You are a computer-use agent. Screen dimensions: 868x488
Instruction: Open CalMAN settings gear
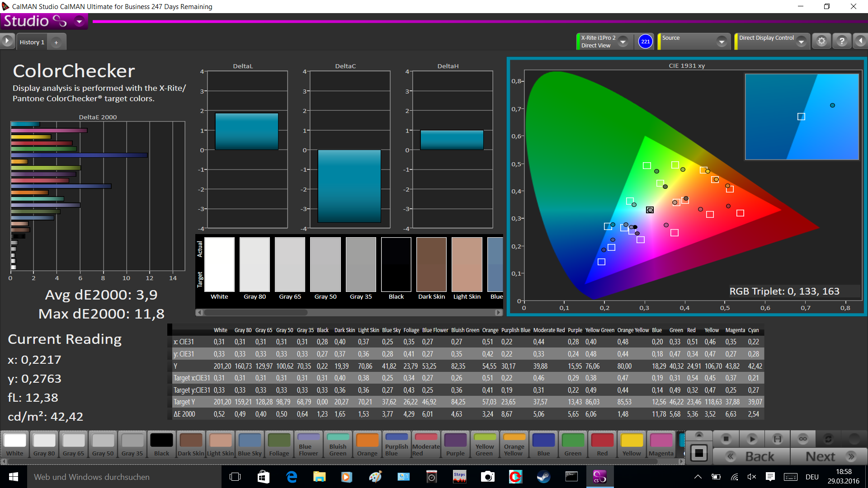[821, 41]
